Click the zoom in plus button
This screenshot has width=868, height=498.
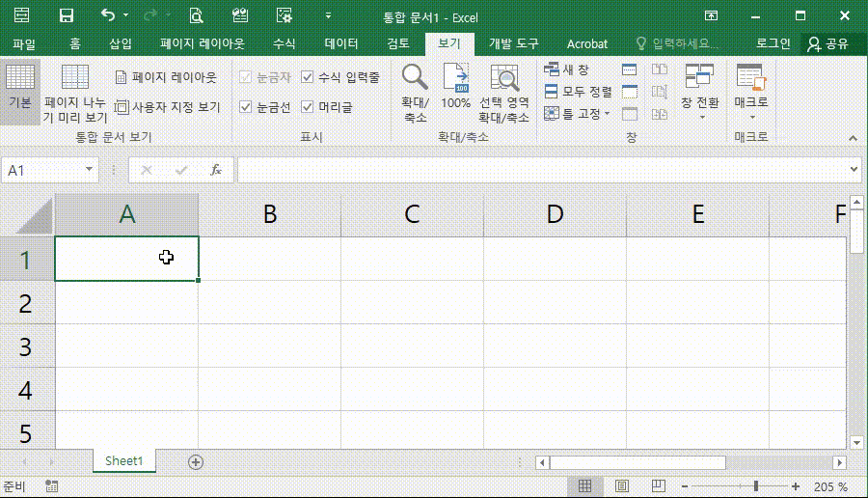coord(796,486)
